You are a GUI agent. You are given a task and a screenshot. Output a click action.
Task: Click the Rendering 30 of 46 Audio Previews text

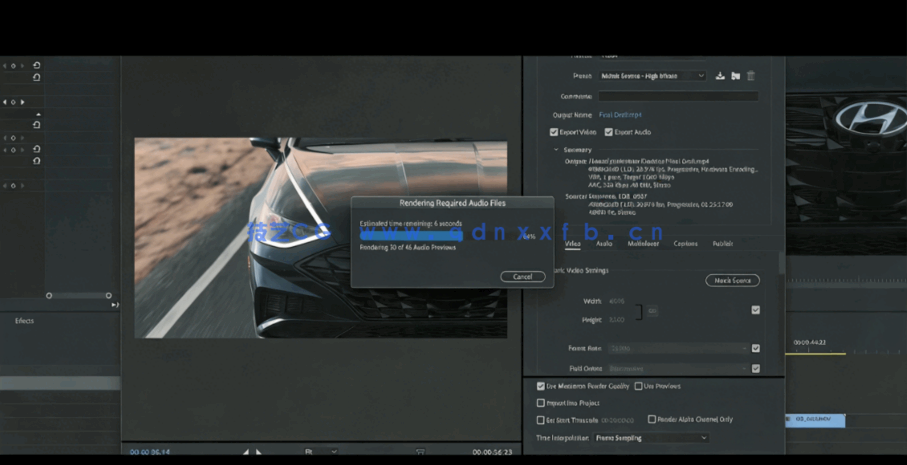tap(408, 248)
